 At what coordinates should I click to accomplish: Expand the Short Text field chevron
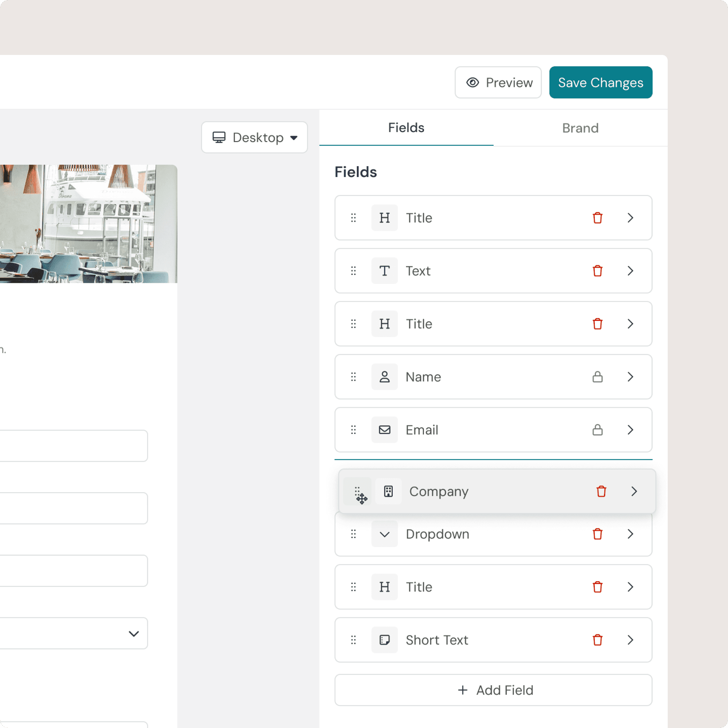pos(630,640)
